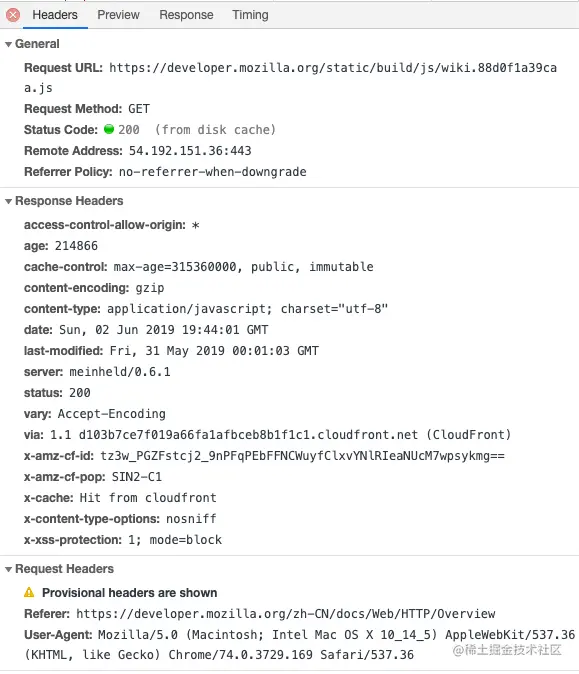The width and height of the screenshot is (579, 674).
Task: Collapse the Response Headers section
Action: point(8,201)
